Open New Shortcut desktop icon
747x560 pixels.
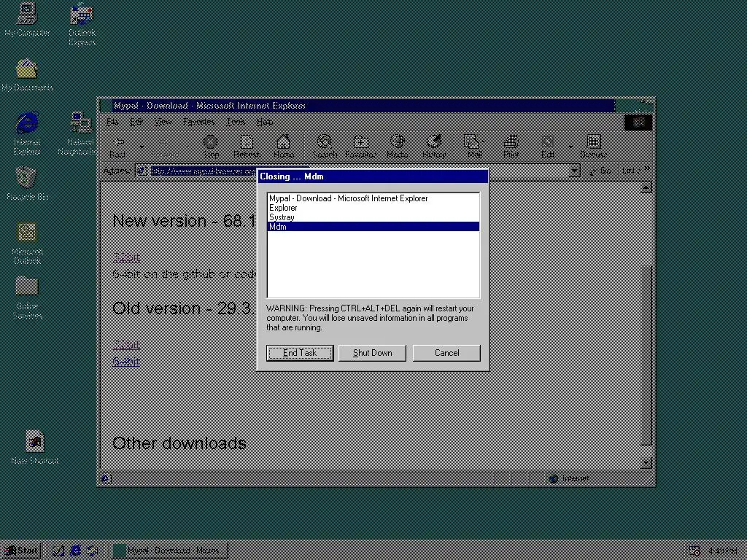point(35,448)
